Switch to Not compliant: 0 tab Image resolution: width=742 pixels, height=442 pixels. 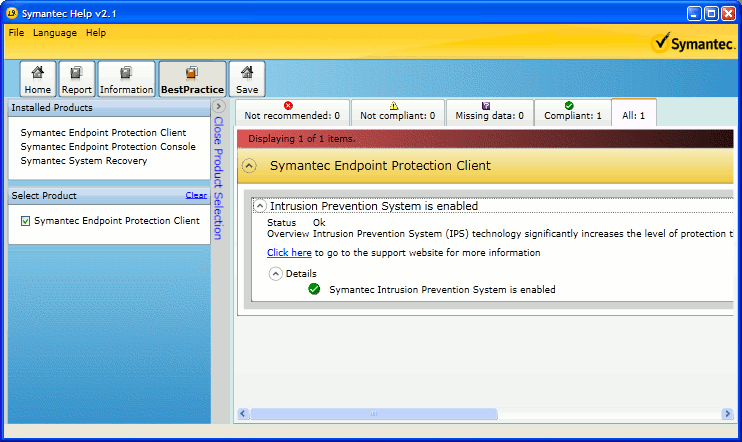398,113
